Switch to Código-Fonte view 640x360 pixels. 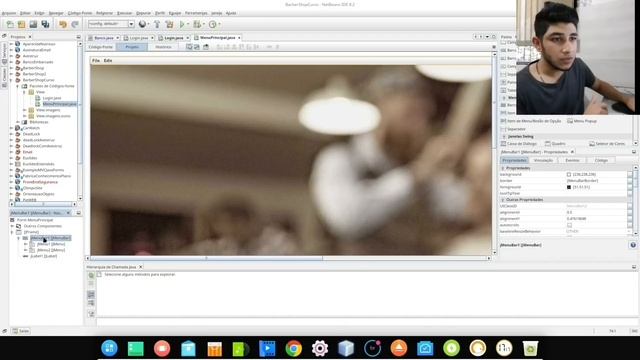(x=100, y=47)
